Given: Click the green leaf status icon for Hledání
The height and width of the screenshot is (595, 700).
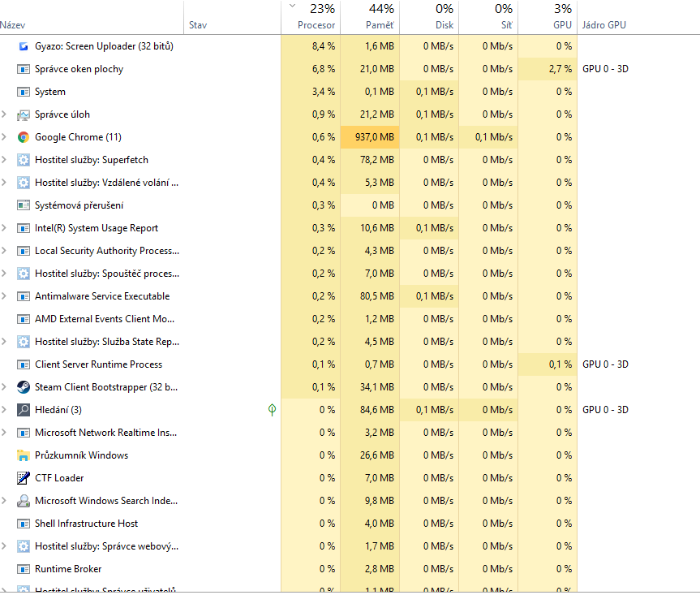Looking at the screenshot, I should click(x=272, y=410).
